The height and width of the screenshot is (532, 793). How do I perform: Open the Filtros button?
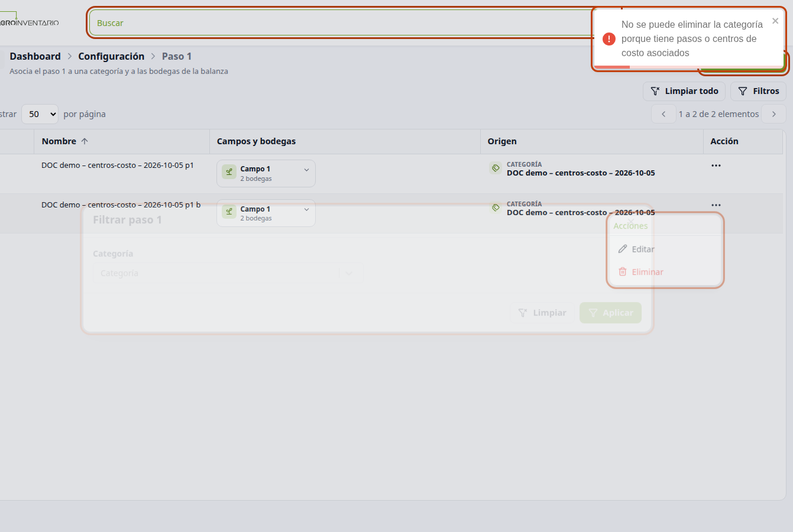pos(758,91)
